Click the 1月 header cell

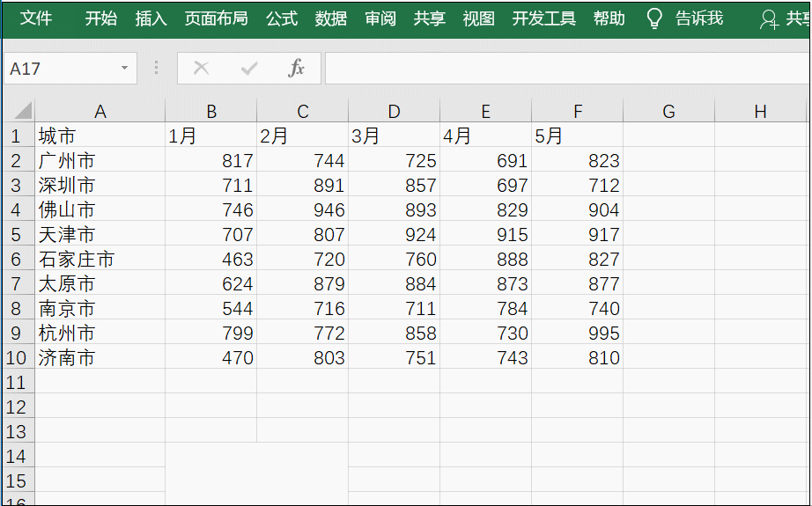(211, 136)
